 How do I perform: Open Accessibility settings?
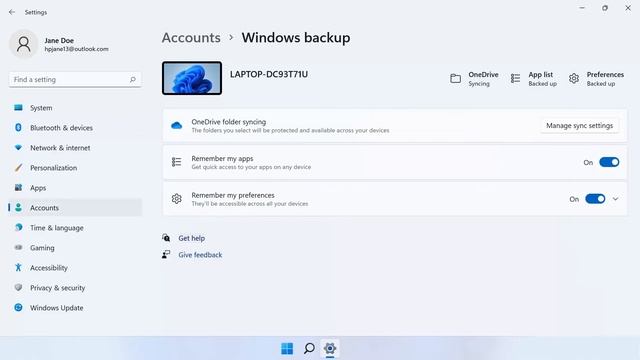pyautogui.click(x=75, y=267)
